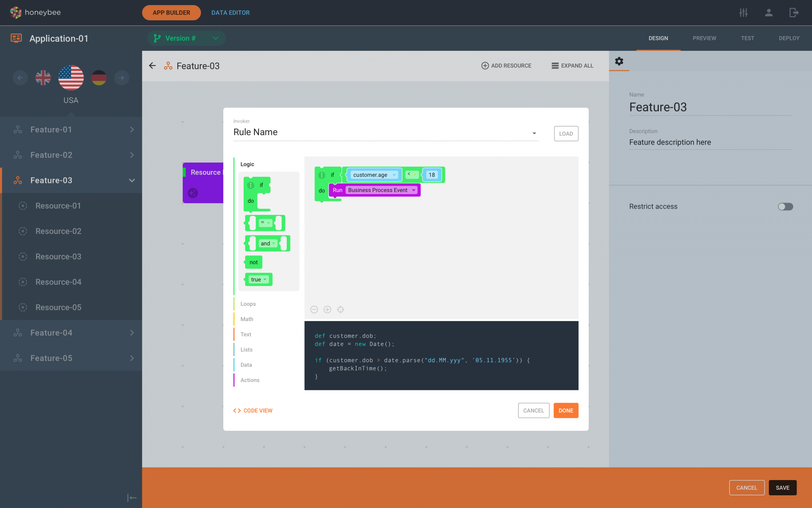
Task: Select the USA flag language
Action: click(70, 78)
